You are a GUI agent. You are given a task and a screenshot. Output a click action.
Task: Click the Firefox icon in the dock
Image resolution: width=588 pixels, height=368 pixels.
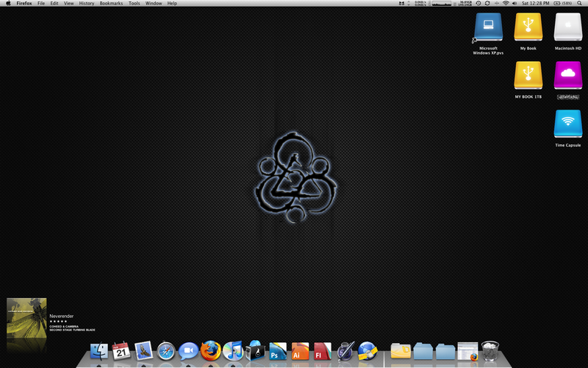[x=210, y=350]
